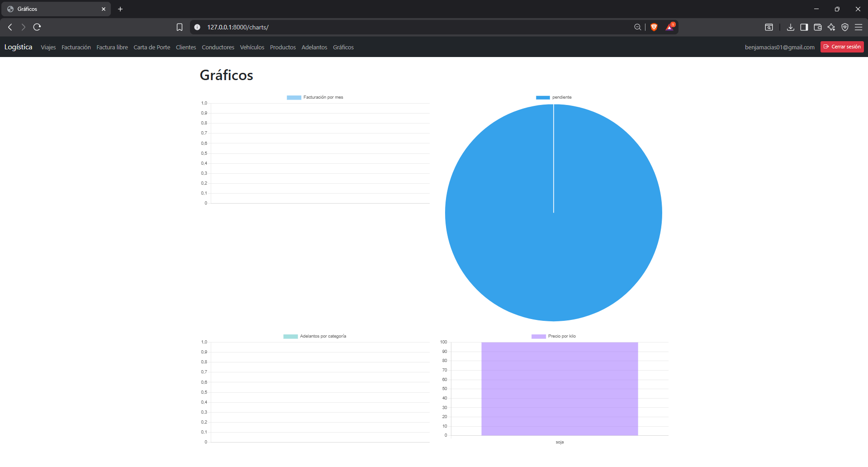Click the 'Cerrar sesión' button
868x467 pixels.
click(x=842, y=47)
